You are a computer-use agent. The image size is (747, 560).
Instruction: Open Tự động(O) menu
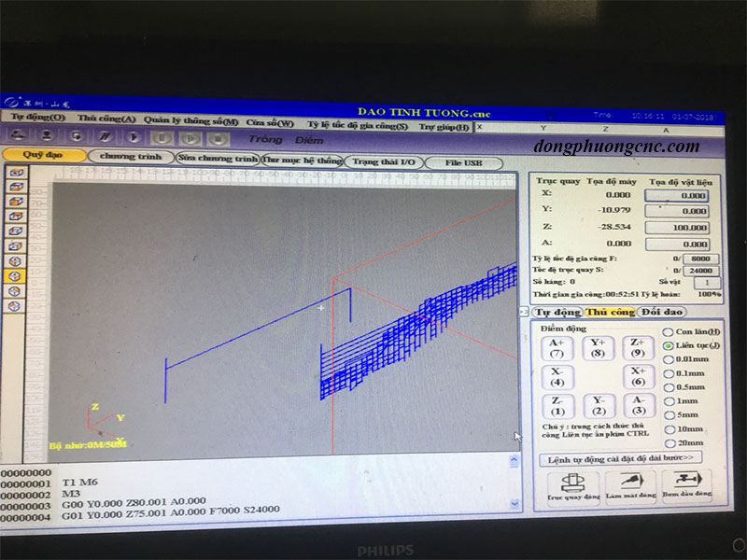click(38, 117)
